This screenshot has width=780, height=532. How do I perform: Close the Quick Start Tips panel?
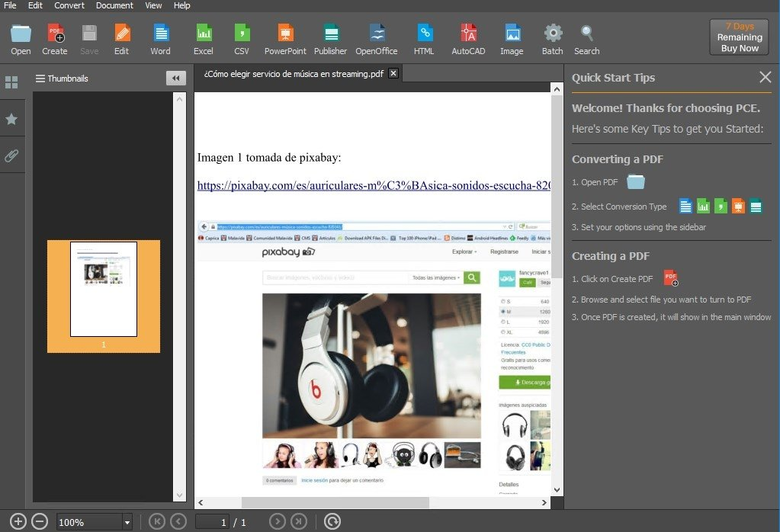click(x=765, y=77)
